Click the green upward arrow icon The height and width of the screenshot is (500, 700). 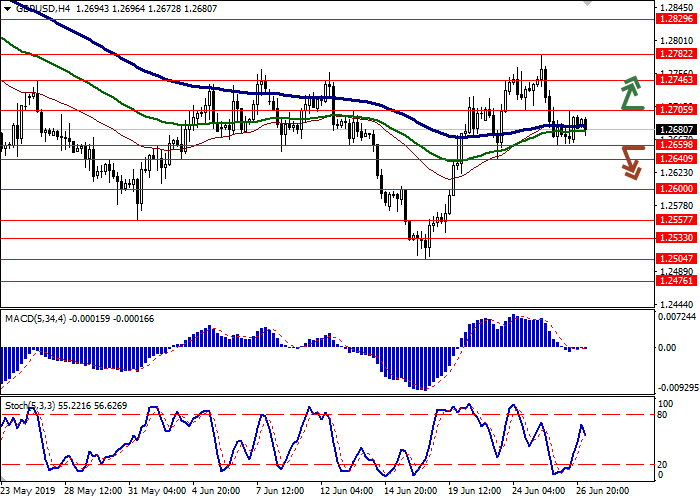coord(629,92)
